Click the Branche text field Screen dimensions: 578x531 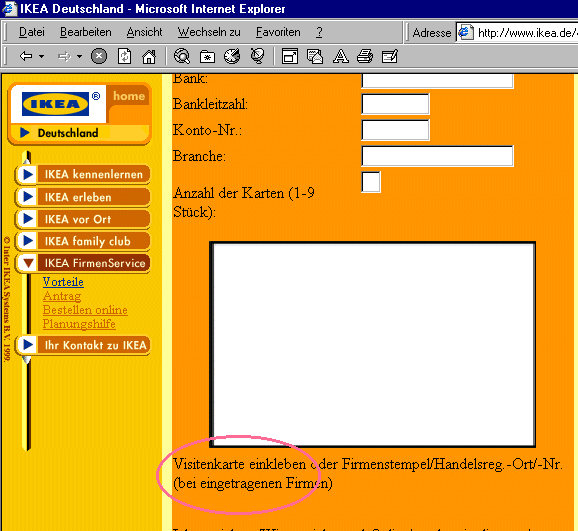(438, 156)
